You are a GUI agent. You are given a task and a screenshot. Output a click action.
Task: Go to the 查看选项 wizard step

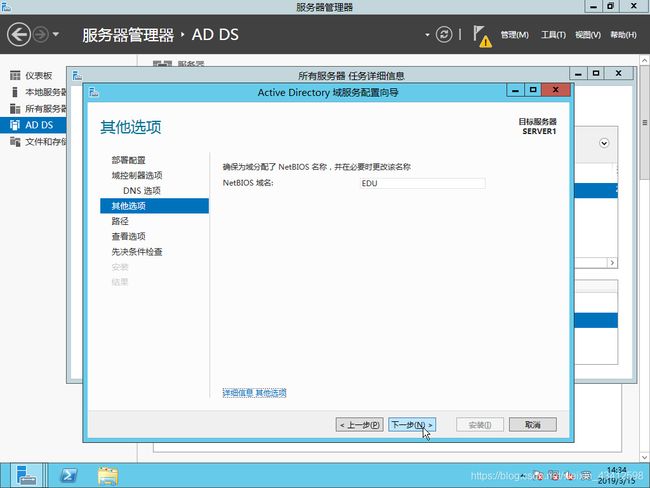pos(129,236)
